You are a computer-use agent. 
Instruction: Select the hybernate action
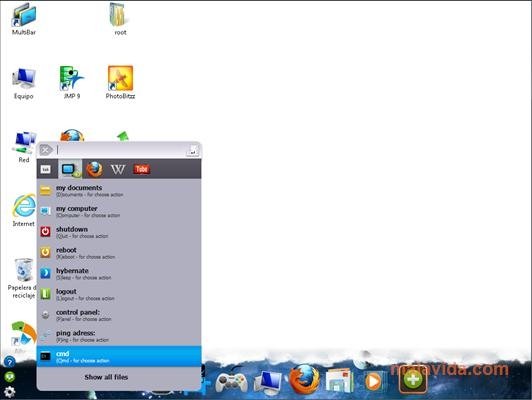pos(119,273)
